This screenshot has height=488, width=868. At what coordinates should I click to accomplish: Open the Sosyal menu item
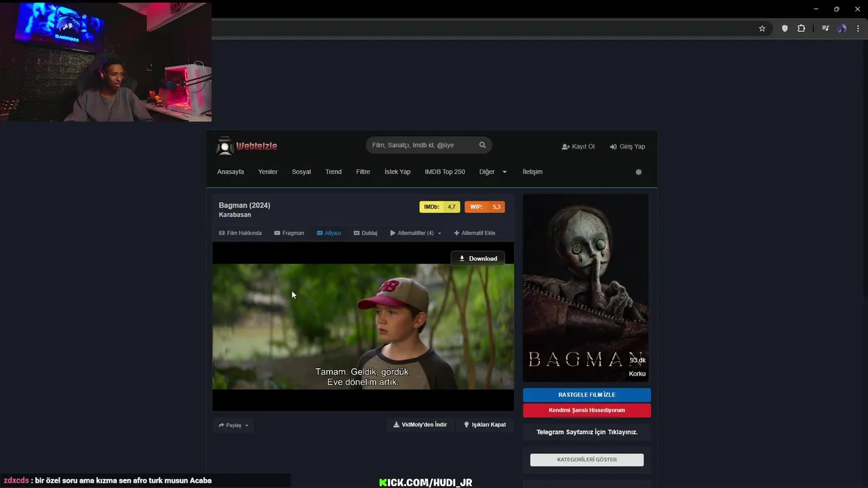coord(301,171)
